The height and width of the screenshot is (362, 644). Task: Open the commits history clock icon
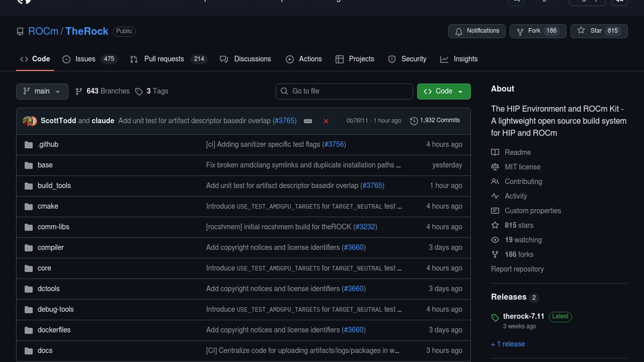click(x=414, y=121)
